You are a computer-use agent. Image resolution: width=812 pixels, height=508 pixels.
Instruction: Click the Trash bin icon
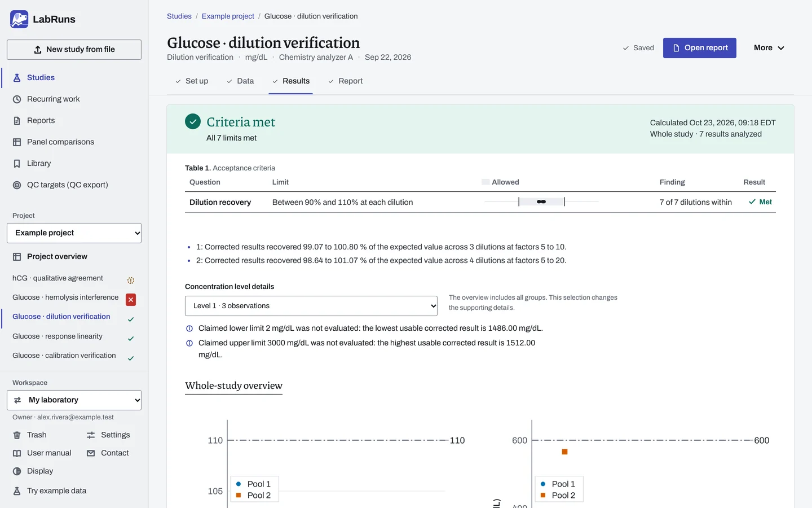17,435
